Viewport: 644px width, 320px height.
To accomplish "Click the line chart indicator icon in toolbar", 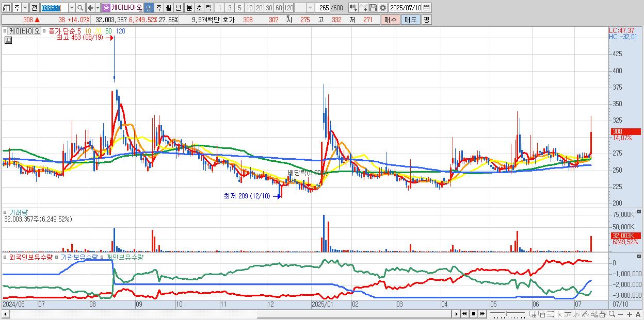I will click(363, 8).
